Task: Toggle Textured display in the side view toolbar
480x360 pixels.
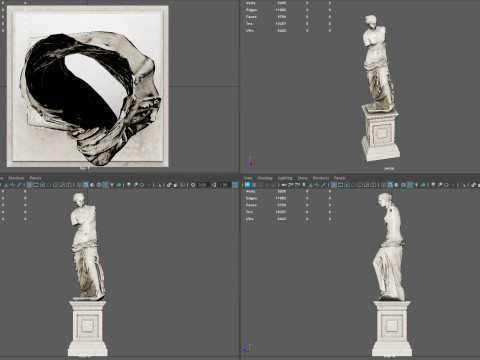Action: click(410, 185)
